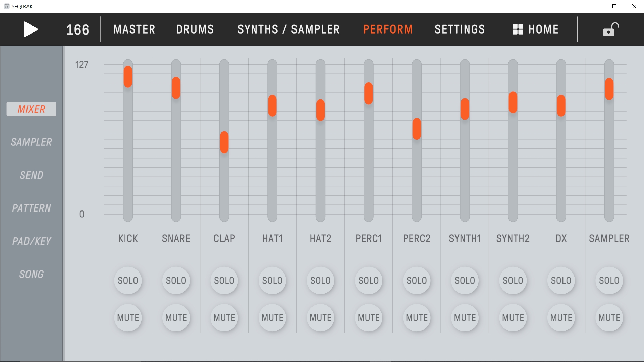The height and width of the screenshot is (362, 644).
Task: Solo the KICK track
Action: 128,281
